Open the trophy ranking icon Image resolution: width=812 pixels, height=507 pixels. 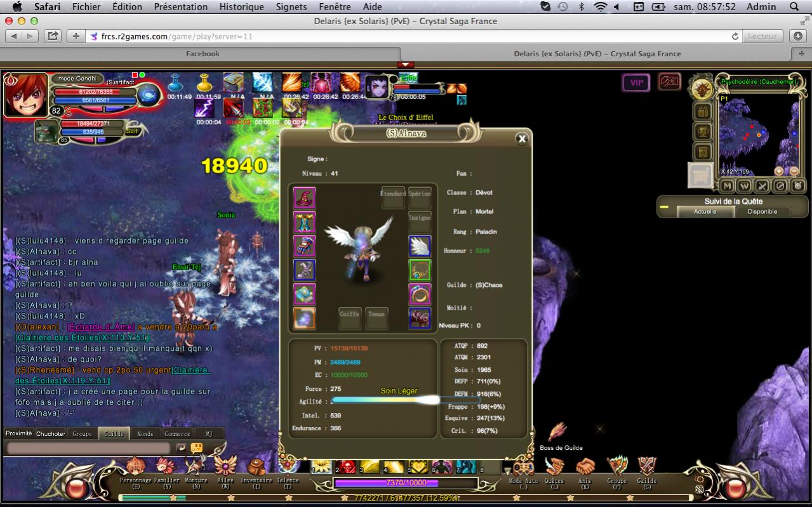(702, 132)
